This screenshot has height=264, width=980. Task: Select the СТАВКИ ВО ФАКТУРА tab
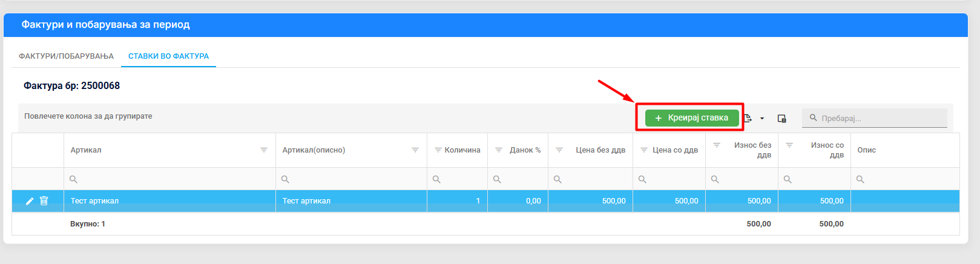pyautogui.click(x=168, y=56)
